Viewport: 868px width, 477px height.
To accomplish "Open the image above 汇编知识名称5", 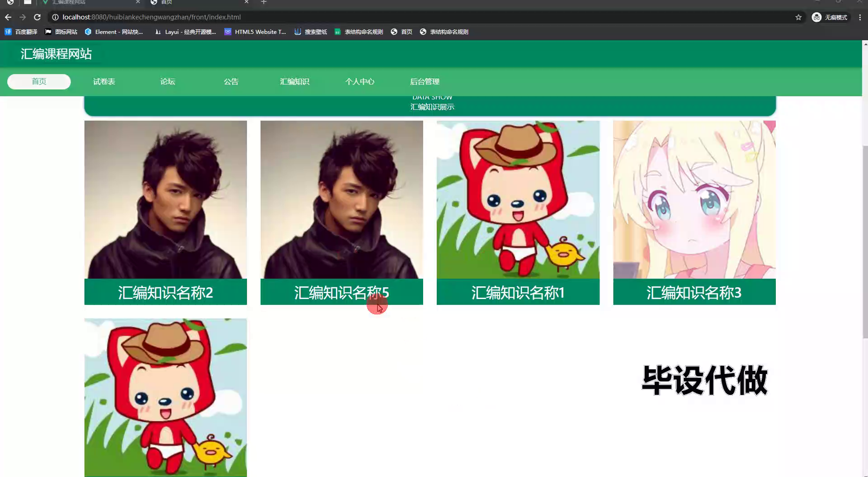I will pyautogui.click(x=342, y=199).
